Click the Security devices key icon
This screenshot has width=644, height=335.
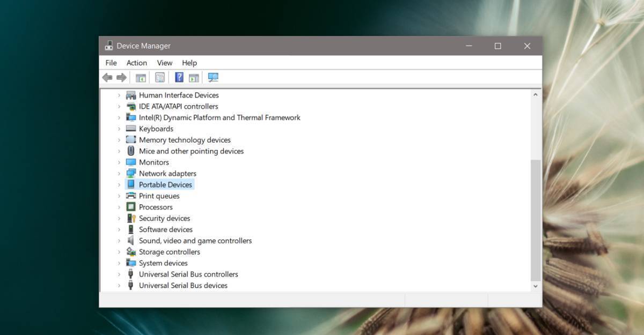pyautogui.click(x=131, y=218)
